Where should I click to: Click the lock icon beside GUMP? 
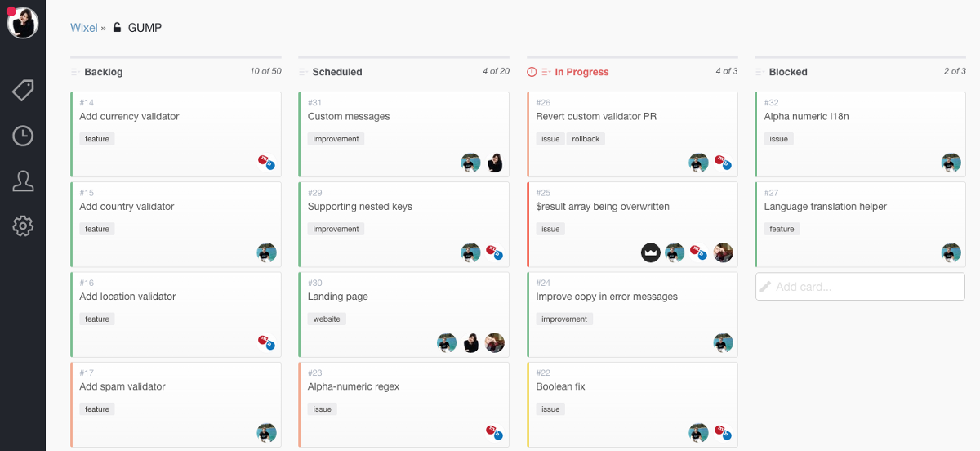click(x=117, y=28)
